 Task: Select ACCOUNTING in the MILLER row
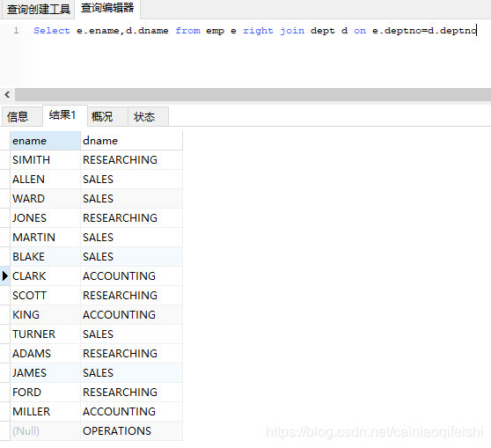pyautogui.click(x=131, y=412)
